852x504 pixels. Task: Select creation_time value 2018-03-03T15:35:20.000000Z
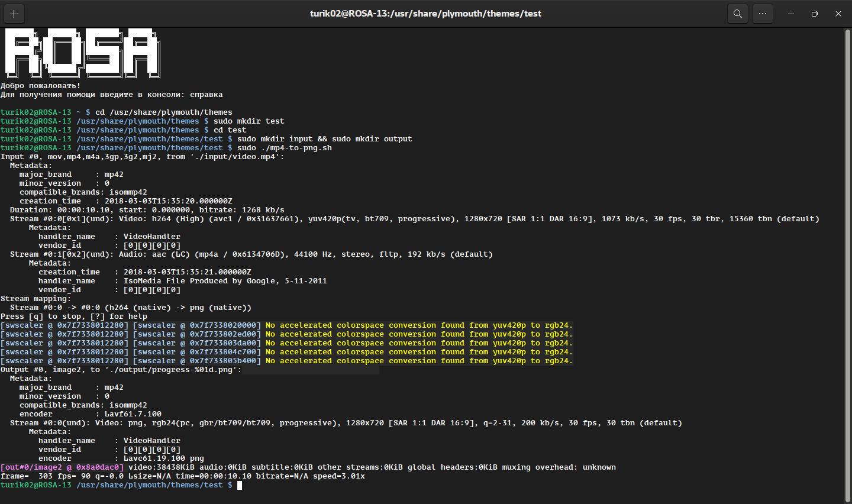tap(169, 201)
